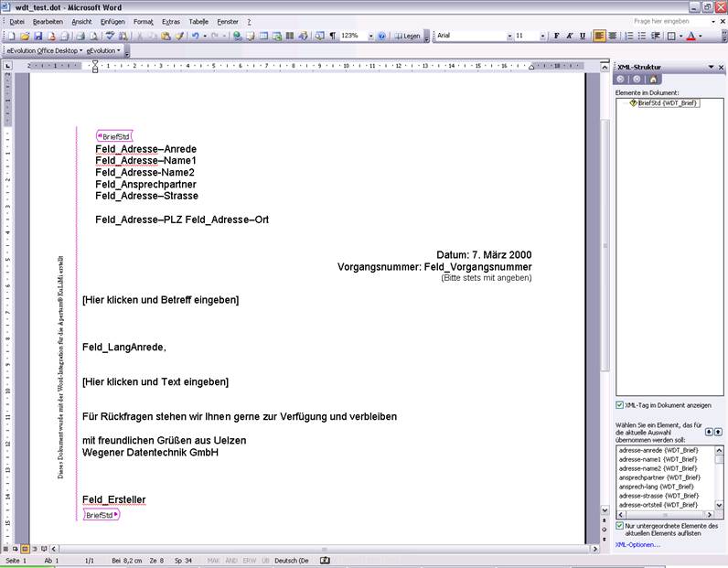This screenshot has height=568, width=728.
Task: Open font color dropdown arrow
Action: coord(701,36)
